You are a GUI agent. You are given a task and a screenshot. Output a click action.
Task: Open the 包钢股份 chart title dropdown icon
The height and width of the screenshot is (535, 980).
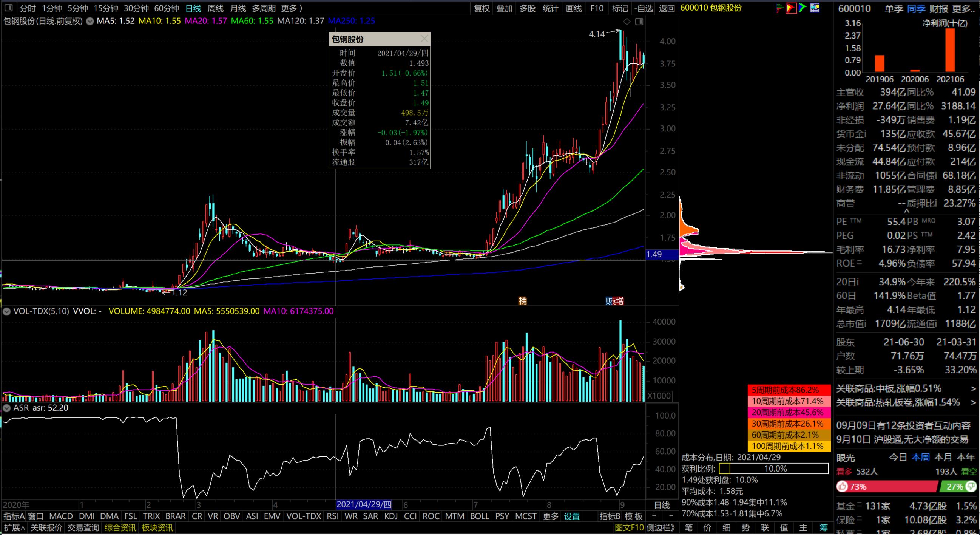(x=90, y=21)
